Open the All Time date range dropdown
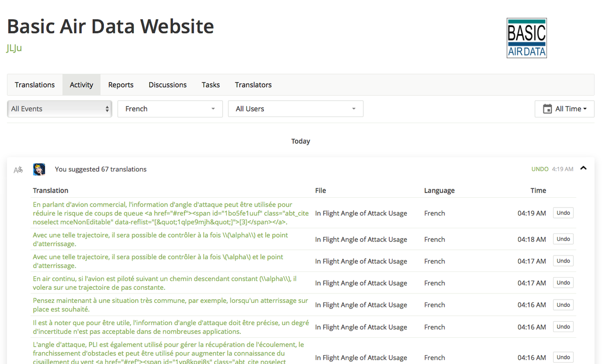Image resolution: width=602 pixels, height=364 pixels. click(x=564, y=109)
